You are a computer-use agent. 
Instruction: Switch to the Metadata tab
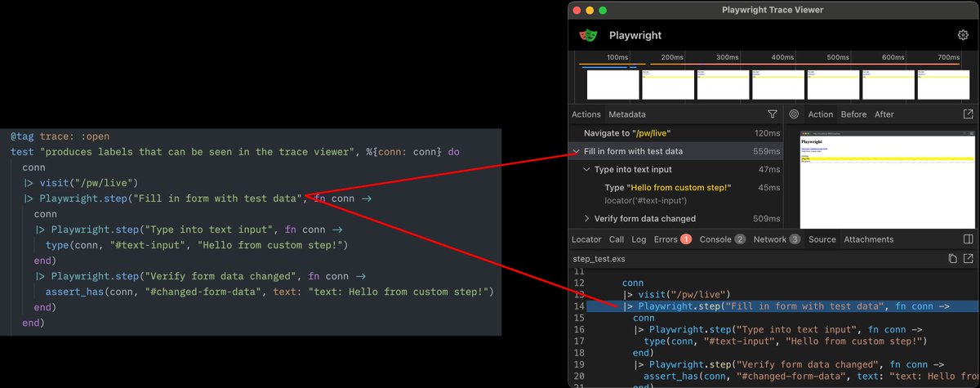point(627,114)
